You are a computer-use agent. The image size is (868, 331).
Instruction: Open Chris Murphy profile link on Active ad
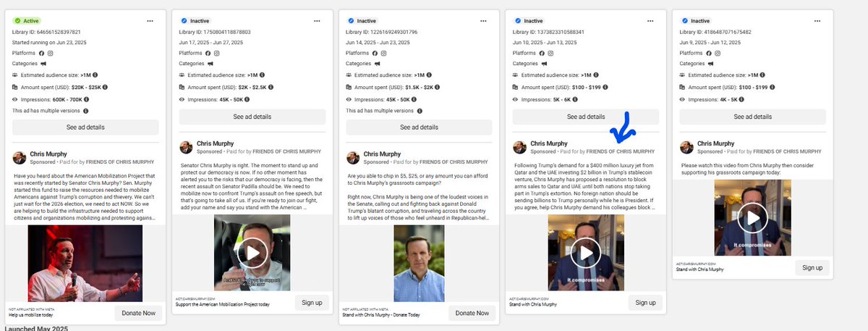48,154
